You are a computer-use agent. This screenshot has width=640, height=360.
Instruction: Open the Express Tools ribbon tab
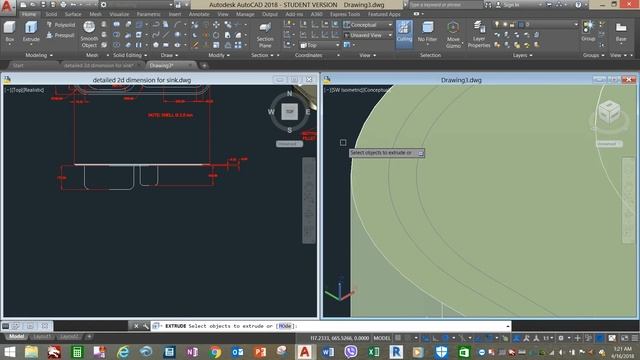[345, 14]
